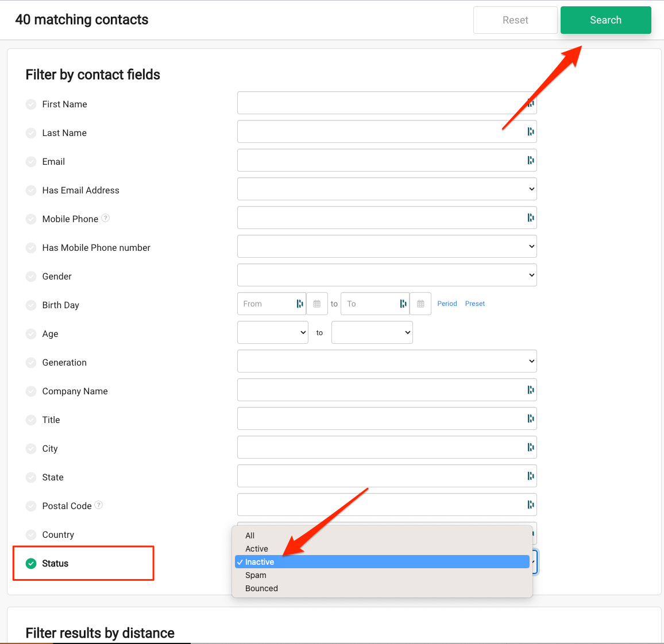The image size is (664, 644).
Task: Click the Reset button
Action: click(x=515, y=20)
